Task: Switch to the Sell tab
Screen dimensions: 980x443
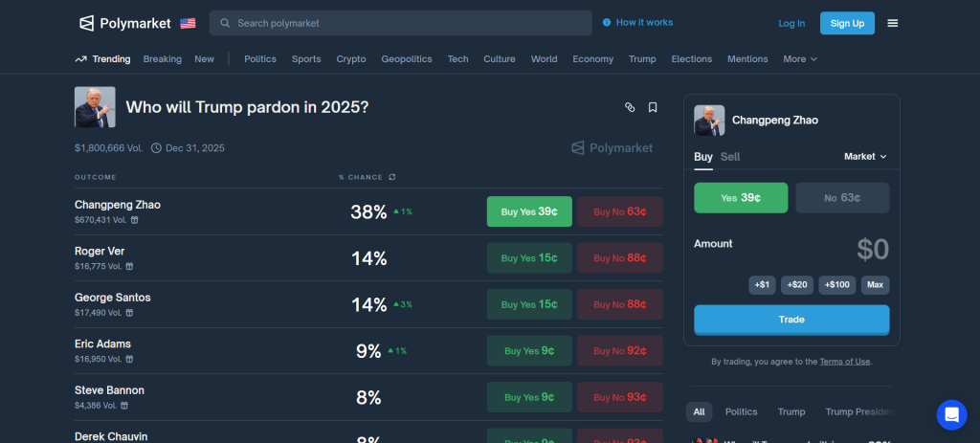Action: (x=730, y=157)
